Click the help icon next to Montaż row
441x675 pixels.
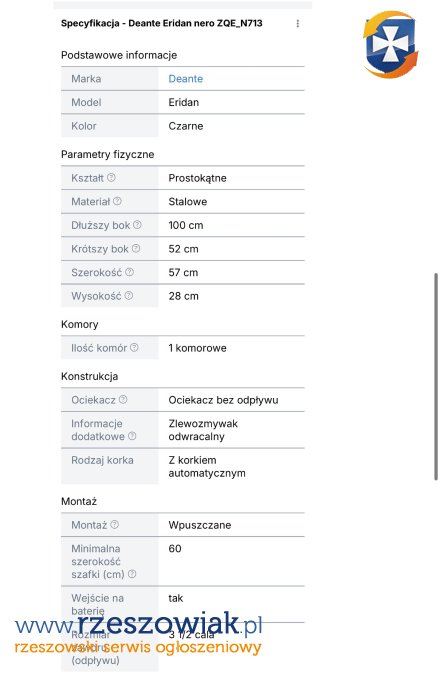point(114,524)
